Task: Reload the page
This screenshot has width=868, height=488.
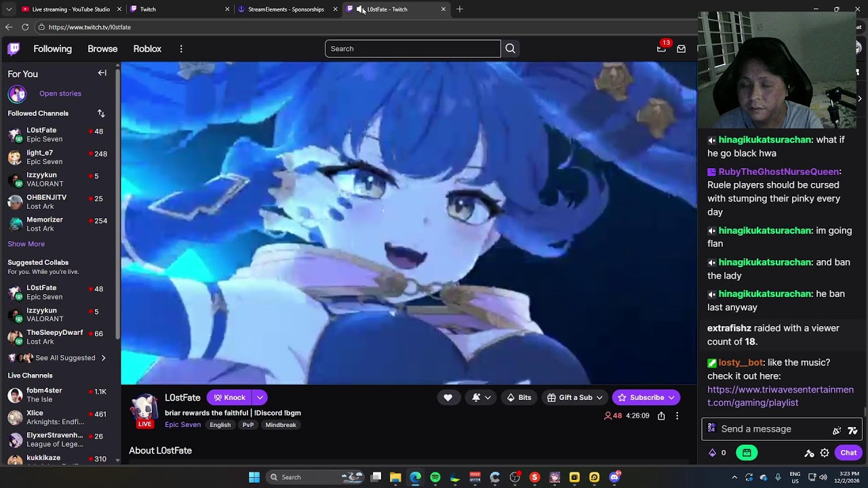Action: (25, 27)
